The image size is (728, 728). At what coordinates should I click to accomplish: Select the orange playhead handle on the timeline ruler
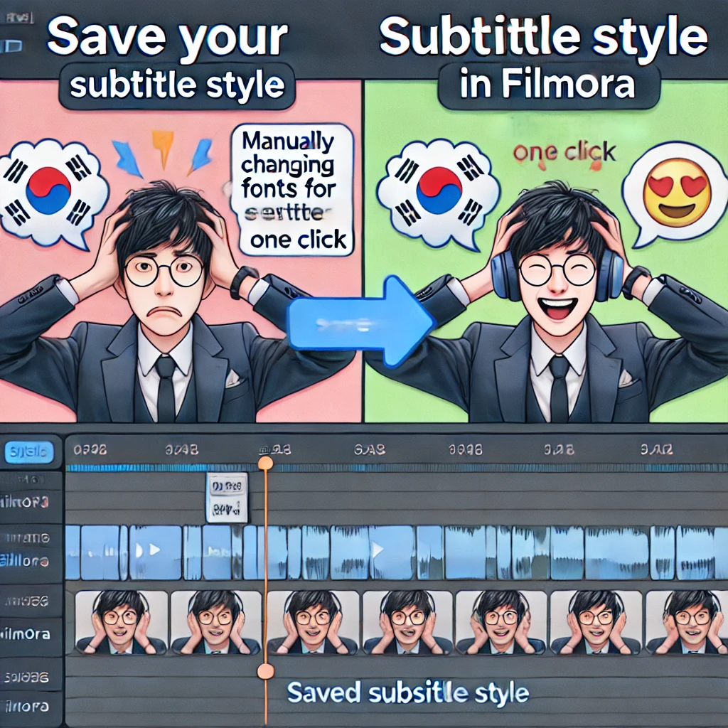265,464
